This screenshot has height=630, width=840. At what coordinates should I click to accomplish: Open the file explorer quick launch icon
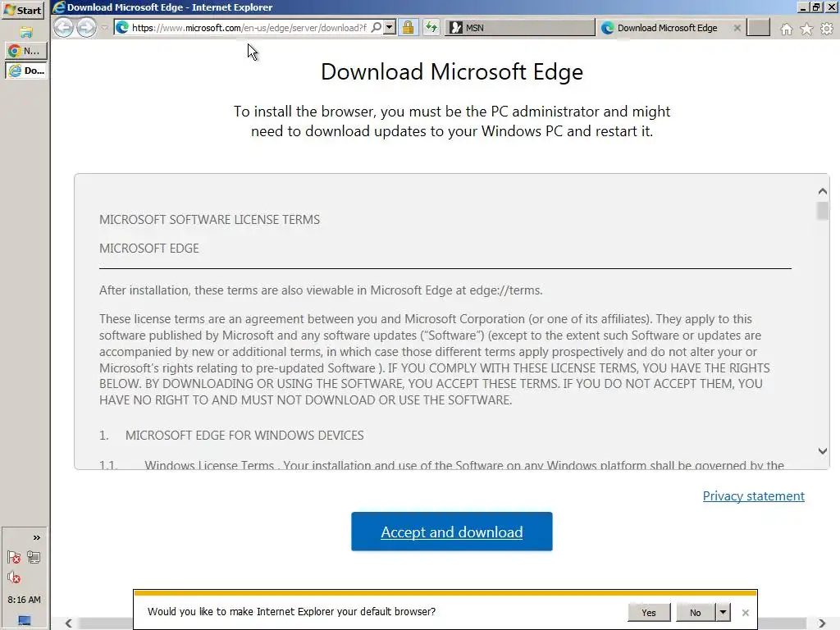(26, 32)
